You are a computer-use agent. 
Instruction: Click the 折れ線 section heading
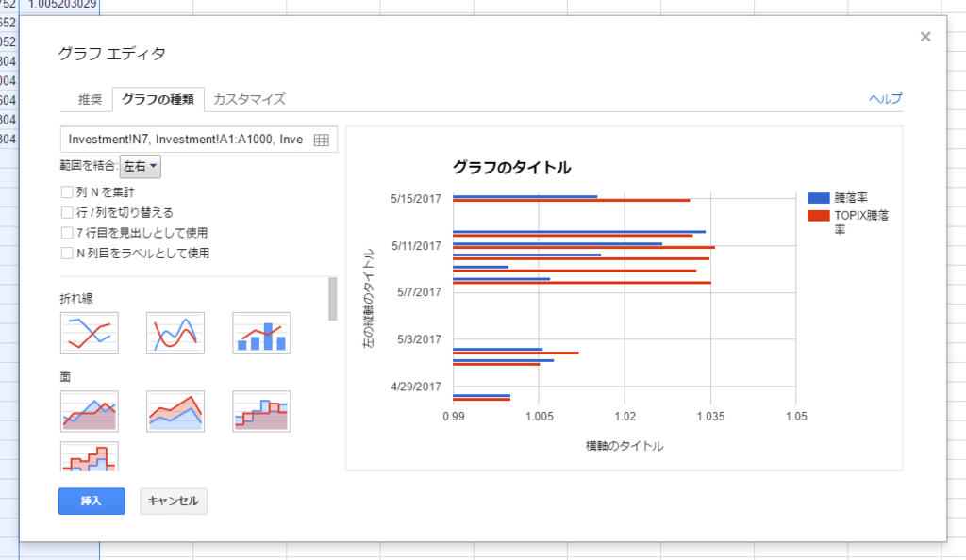[76, 299]
